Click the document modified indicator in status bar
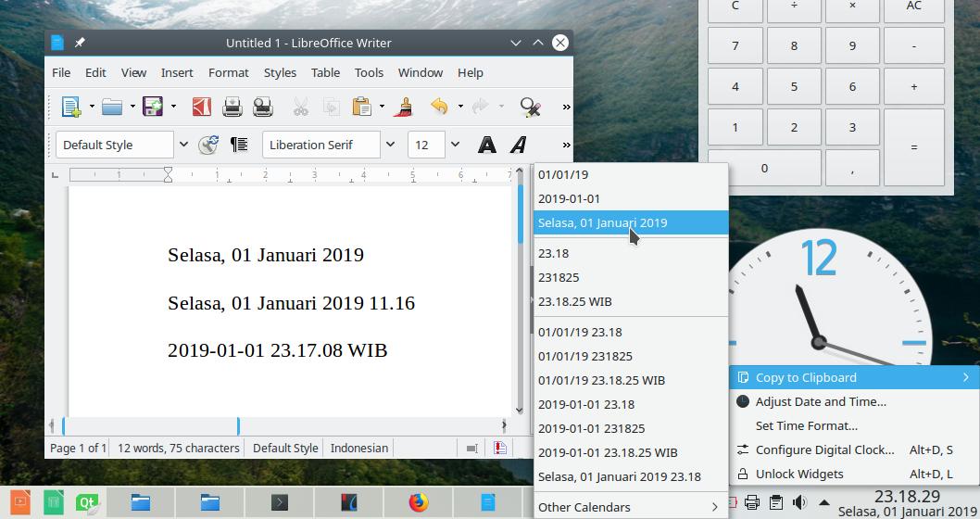Image resolution: width=980 pixels, height=519 pixels. coord(500,448)
